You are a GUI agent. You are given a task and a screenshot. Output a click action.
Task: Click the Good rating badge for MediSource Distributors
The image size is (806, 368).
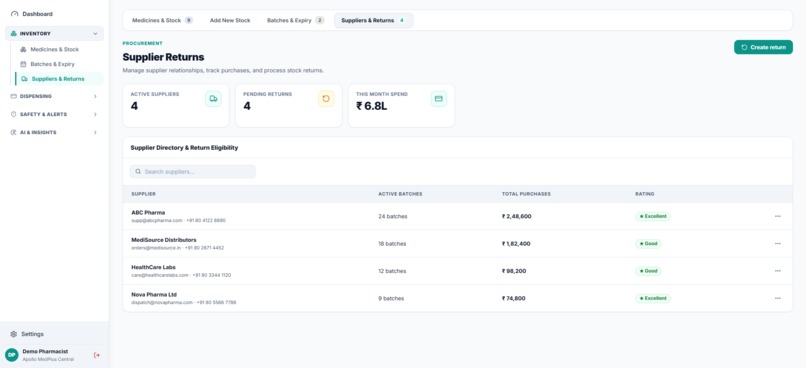[x=648, y=244]
